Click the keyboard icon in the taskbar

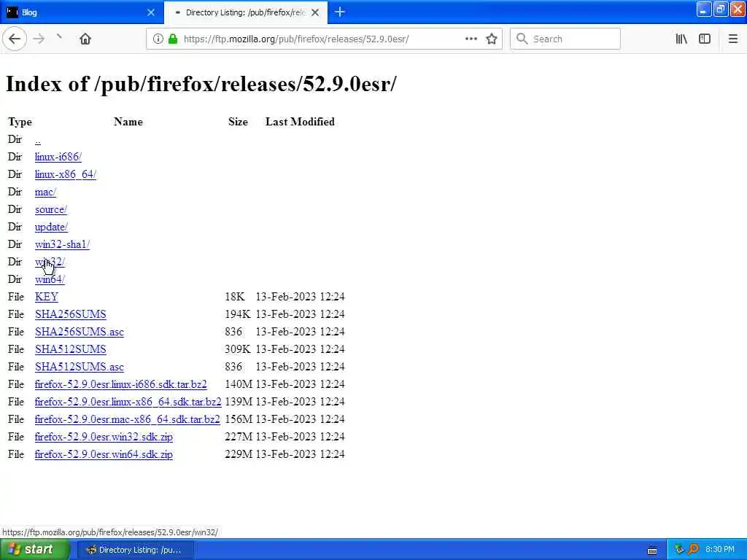[x=652, y=551]
